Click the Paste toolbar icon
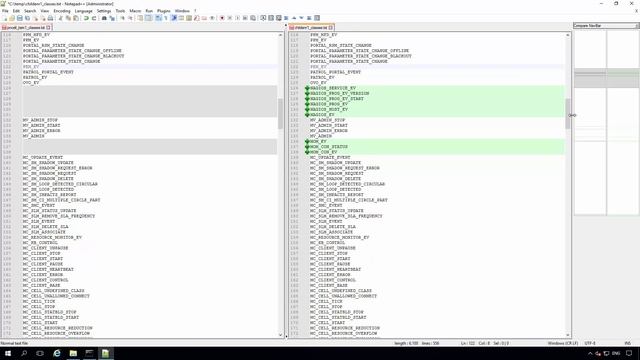Image resolution: width=640 pixels, height=360 pixels. click(x=76, y=18)
